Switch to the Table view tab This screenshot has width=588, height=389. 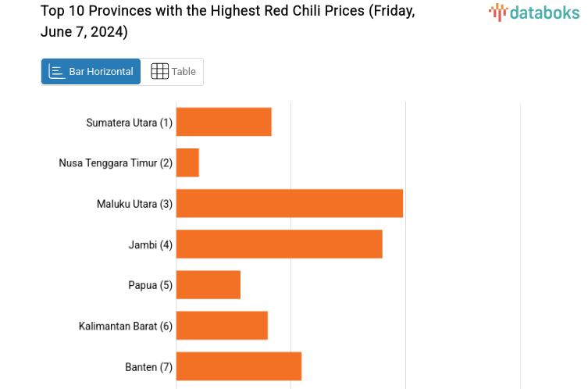pos(173,71)
